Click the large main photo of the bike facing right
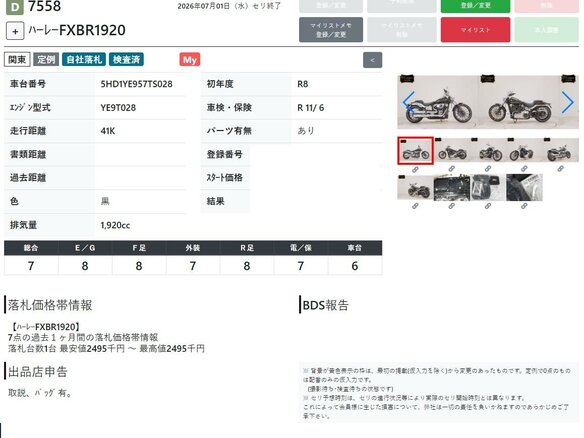584x438 pixels. click(x=438, y=102)
